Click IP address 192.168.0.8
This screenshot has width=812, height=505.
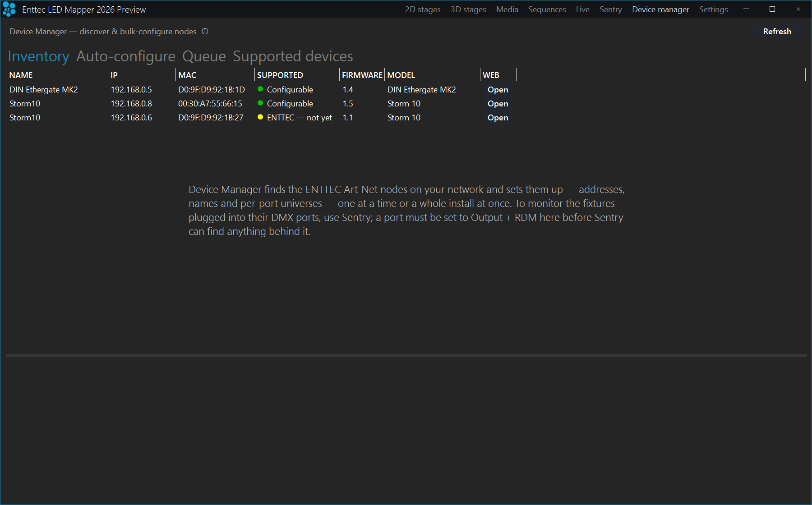click(x=131, y=104)
